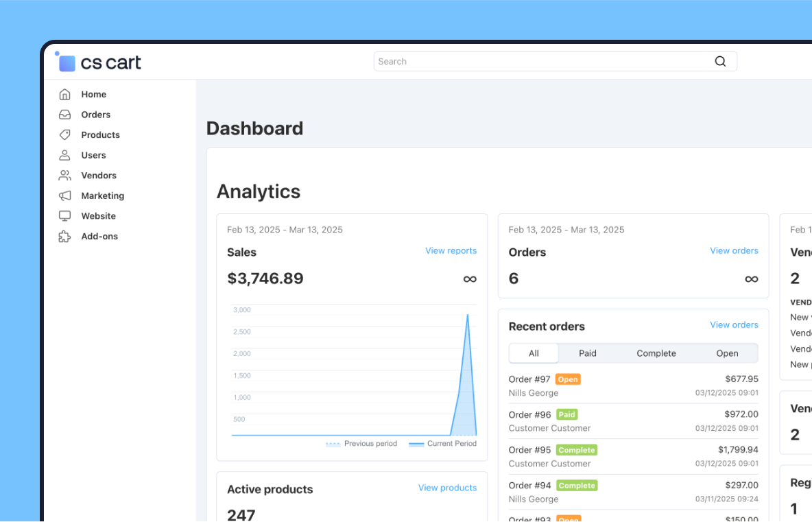Screen dimensions: 812x522
Task: Select the Open tab in Recent orders
Action: pyautogui.click(x=727, y=353)
